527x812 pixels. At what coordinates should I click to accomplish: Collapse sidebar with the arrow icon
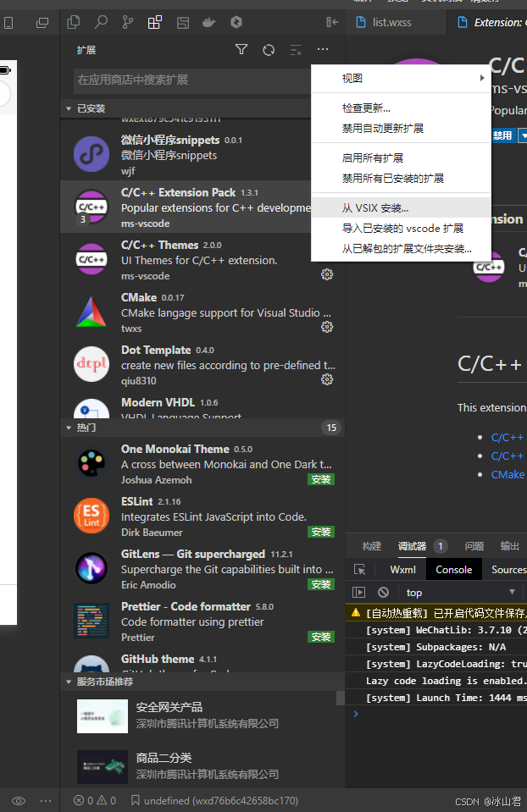(332, 22)
